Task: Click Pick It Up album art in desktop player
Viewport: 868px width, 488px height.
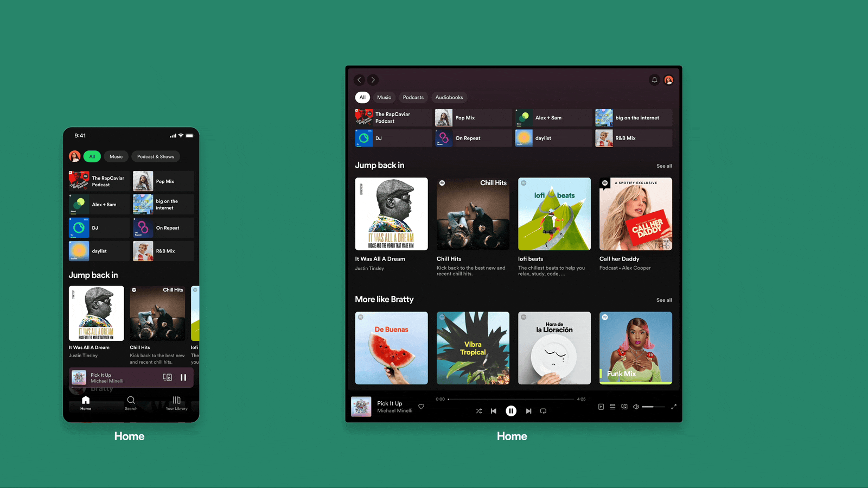Action: (361, 407)
